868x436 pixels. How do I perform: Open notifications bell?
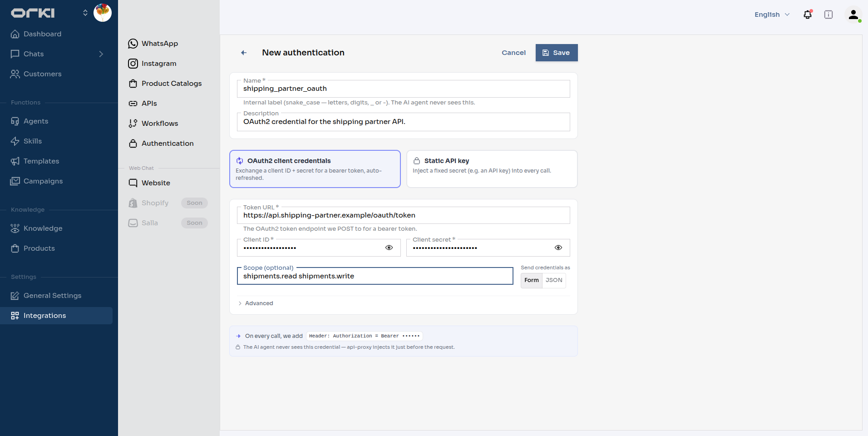click(808, 15)
